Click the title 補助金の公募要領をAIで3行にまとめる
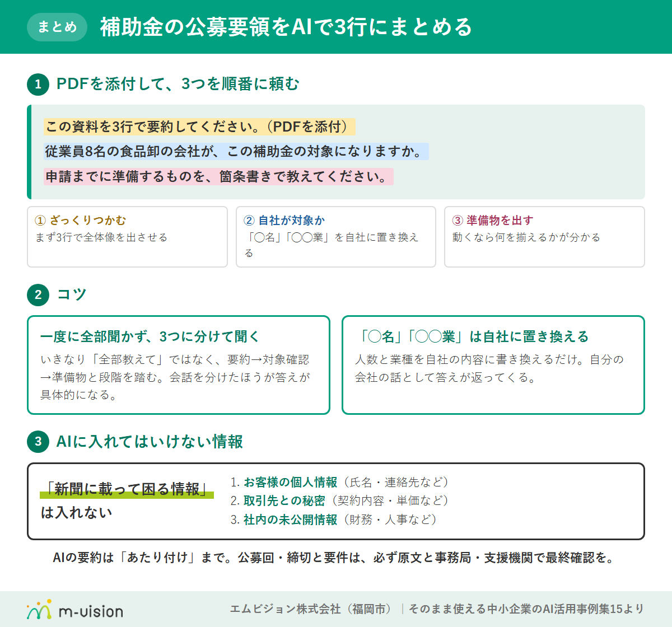This screenshot has width=672, height=627. [x=286, y=27]
